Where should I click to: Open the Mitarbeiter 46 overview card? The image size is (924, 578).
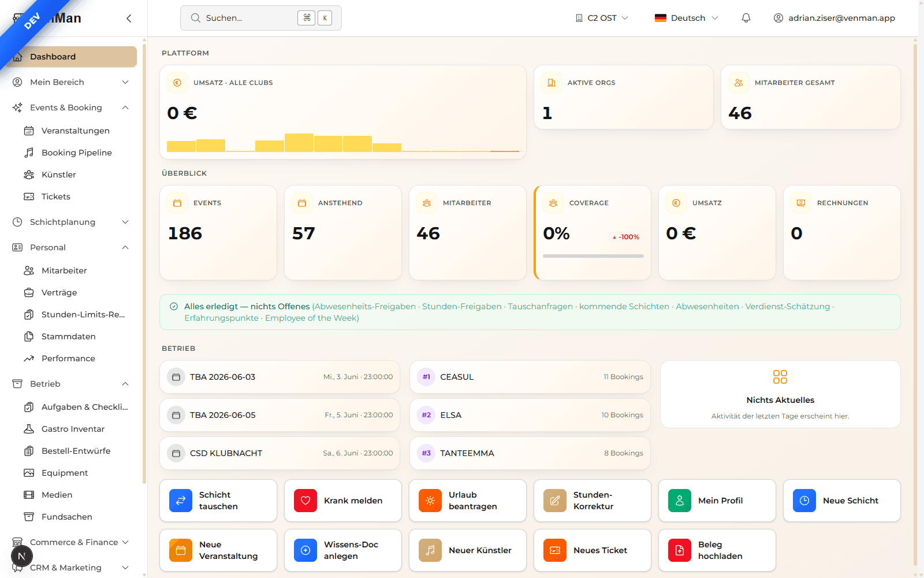coord(468,232)
